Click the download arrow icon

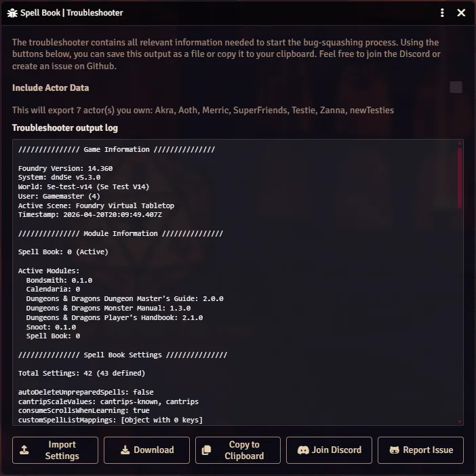125,450
